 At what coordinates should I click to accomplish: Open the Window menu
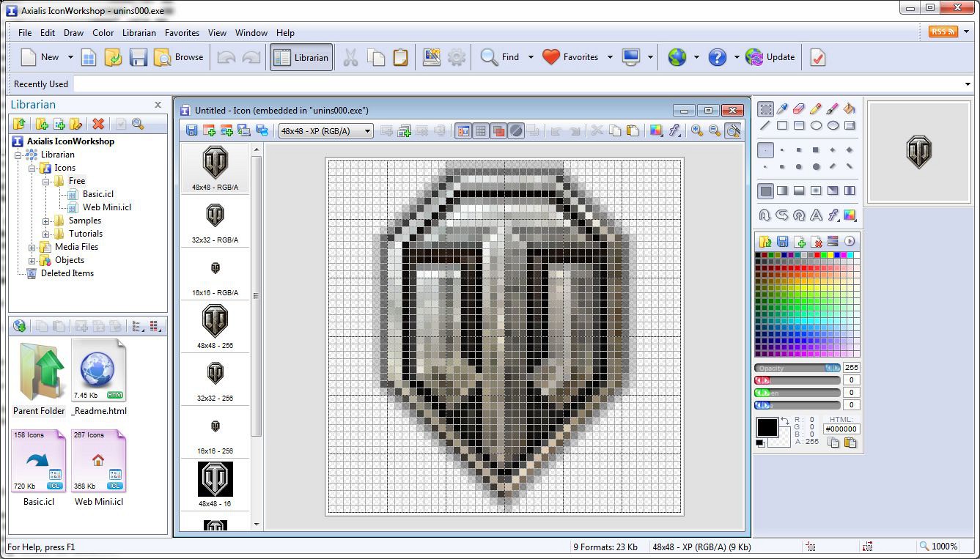(x=251, y=32)
